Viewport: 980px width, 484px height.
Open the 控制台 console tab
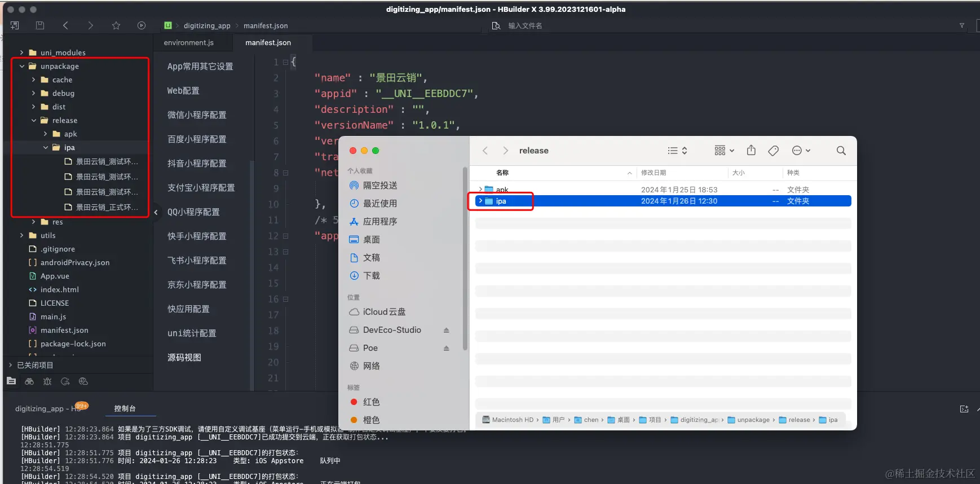tap(125, 408)
